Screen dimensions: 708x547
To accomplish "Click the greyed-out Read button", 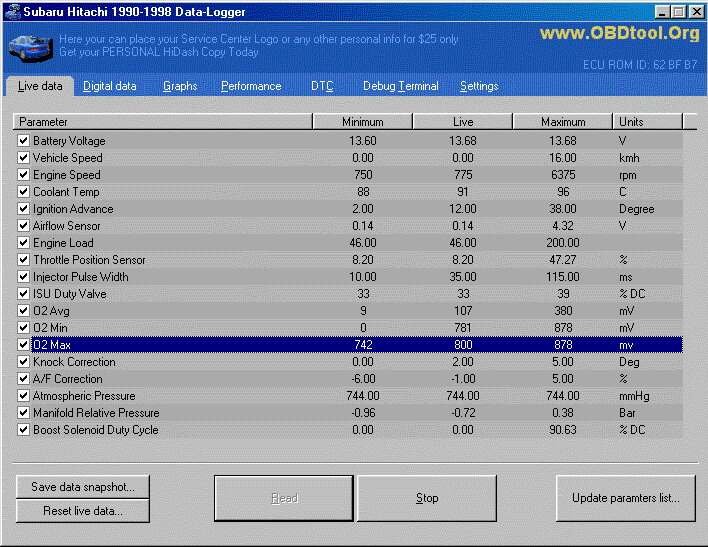I will pos(284,498).
